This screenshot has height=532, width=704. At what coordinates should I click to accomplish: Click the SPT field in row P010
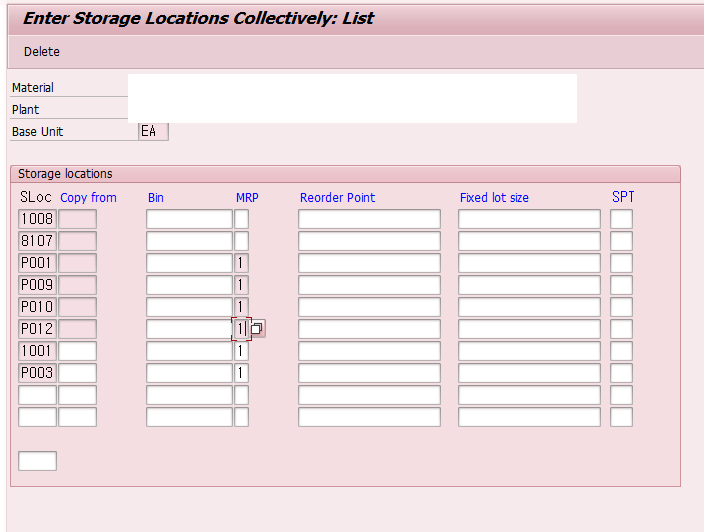[x=621, y=307]
